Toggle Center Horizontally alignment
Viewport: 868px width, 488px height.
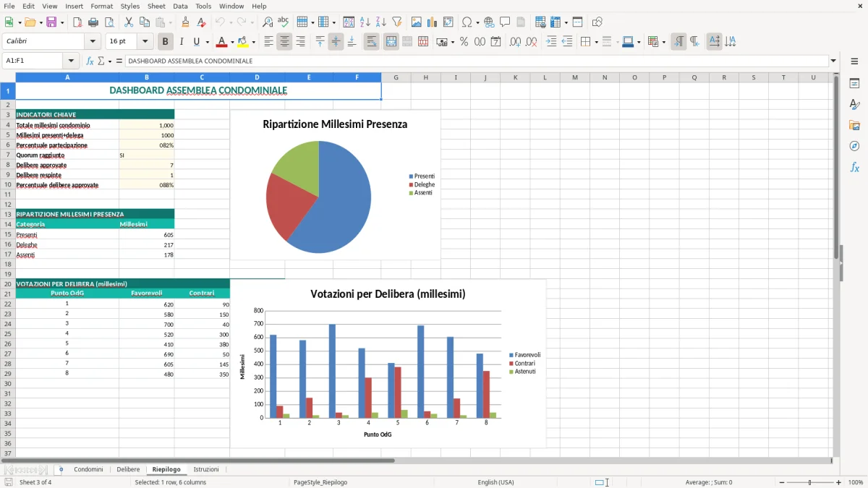[x=284, y=42]
